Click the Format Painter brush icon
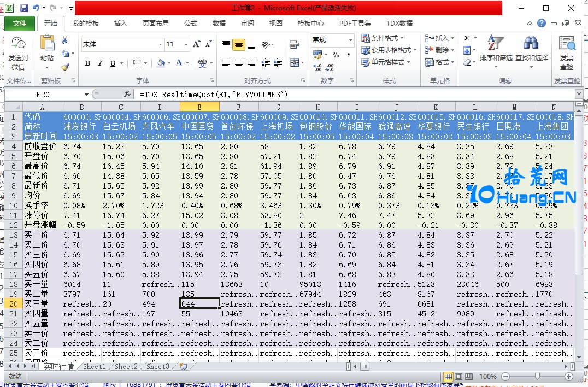 65,67
